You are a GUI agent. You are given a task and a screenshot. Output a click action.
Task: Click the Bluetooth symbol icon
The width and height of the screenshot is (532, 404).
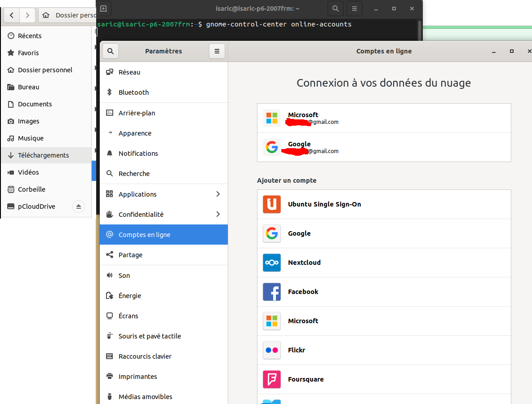[x=109, y=92]
